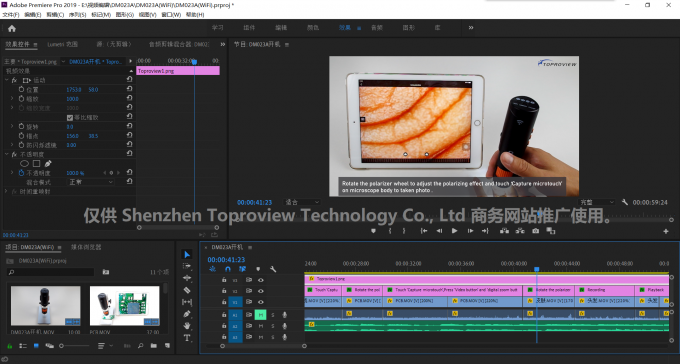Create rectangle mask under opacity
The width and height of the screenshot is (680, 364).
pyautogui.click(x=36, y=164)
